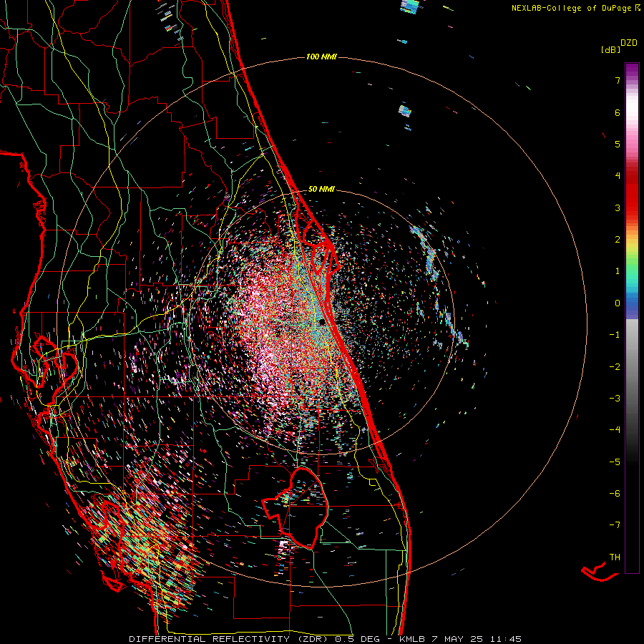This screenshot has width=644, height=644.
Task: Click the 5 value on color scale
Action: (x=618, y=144)
